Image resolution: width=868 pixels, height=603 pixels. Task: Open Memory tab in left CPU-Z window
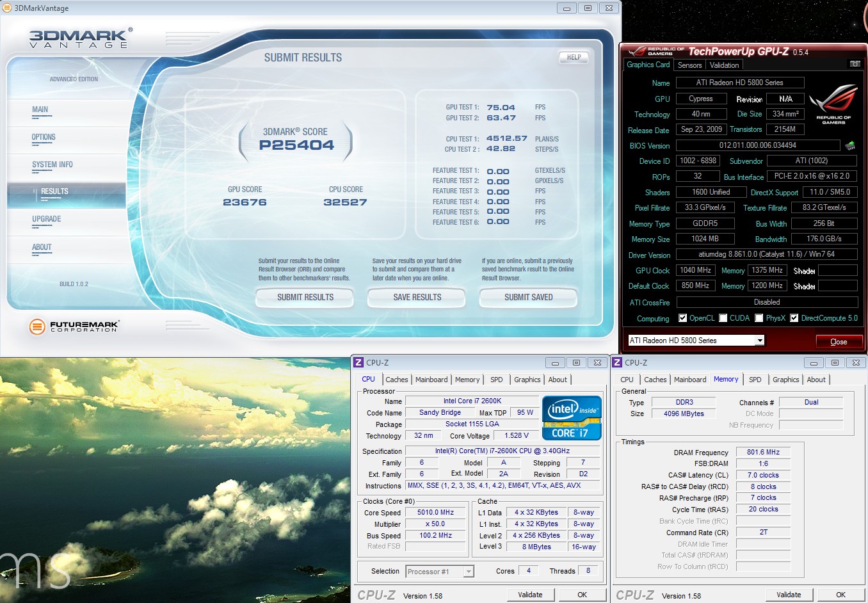(x=467, y=380)
